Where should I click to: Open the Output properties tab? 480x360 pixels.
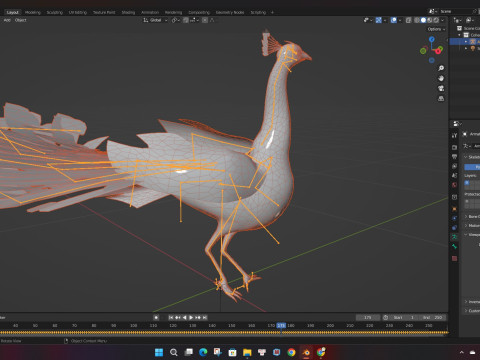point(454,156)
